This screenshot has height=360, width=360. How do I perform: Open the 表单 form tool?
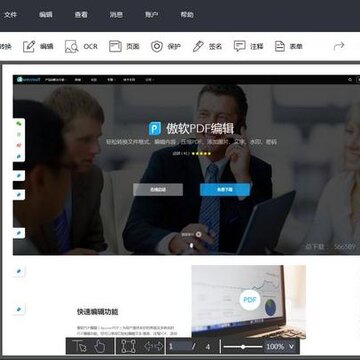pyautogui.click(x=289, y=46)
